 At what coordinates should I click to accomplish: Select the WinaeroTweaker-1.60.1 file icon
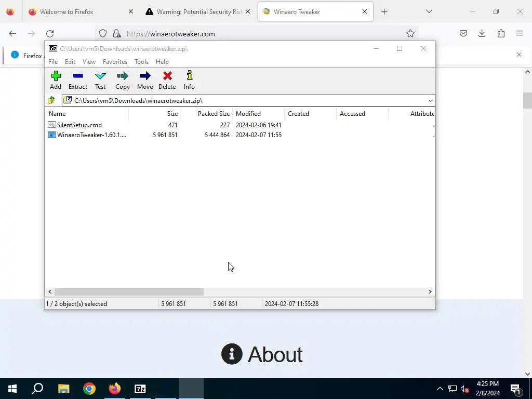point(51,135)
